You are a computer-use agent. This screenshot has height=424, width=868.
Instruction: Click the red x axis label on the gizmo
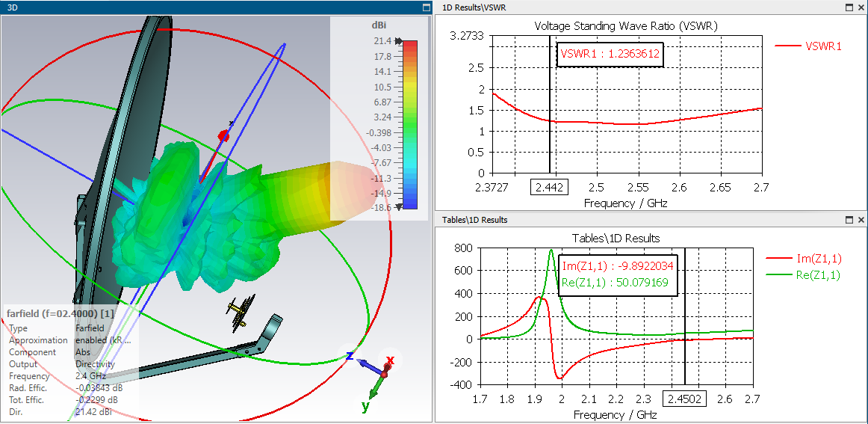pyautogui.click(x=390, y=361)
